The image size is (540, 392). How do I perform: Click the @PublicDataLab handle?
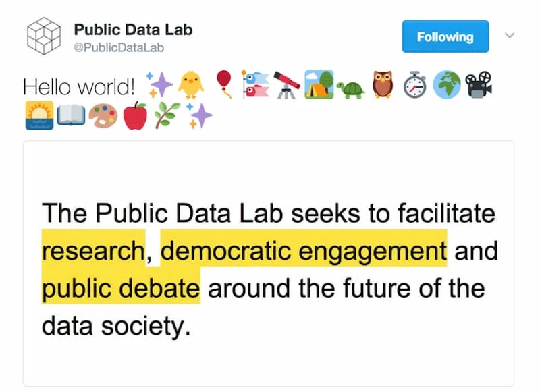coord(119,48)
